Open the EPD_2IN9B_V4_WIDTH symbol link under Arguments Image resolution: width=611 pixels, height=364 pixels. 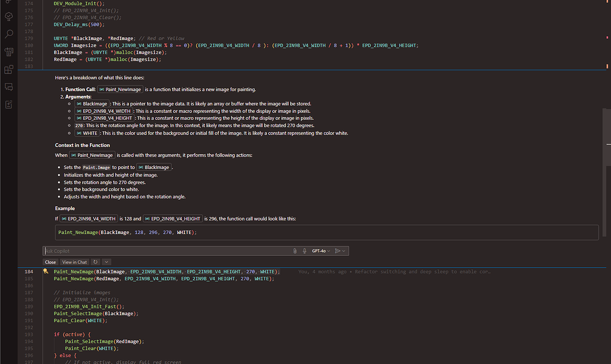click(x=103, y=111)
